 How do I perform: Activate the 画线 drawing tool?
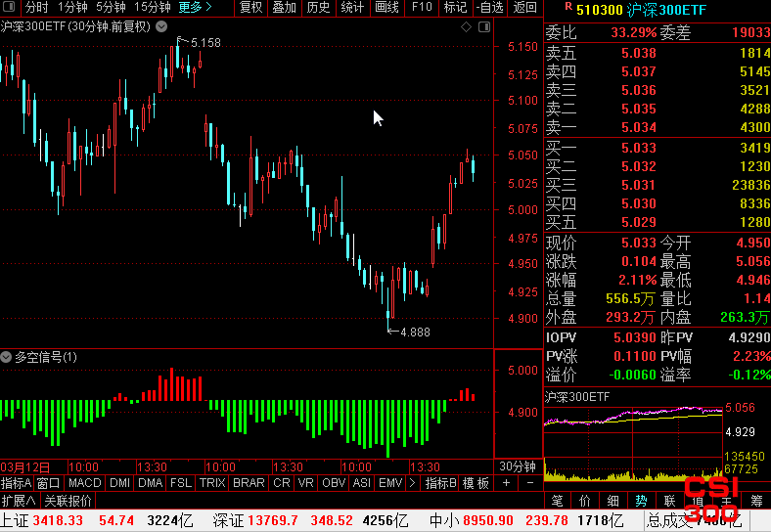[386, 7]
